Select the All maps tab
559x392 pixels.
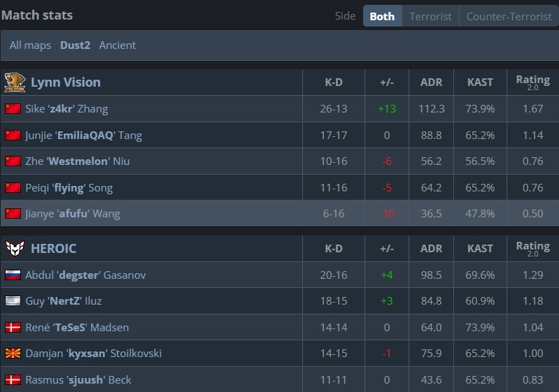tap(30, 45)
